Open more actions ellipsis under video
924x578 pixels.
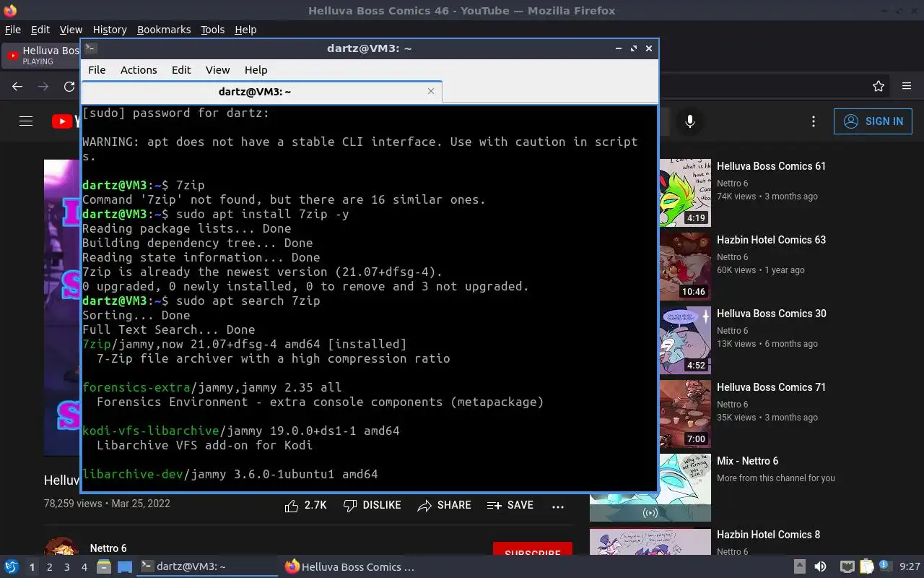click(x=558, y=506)
